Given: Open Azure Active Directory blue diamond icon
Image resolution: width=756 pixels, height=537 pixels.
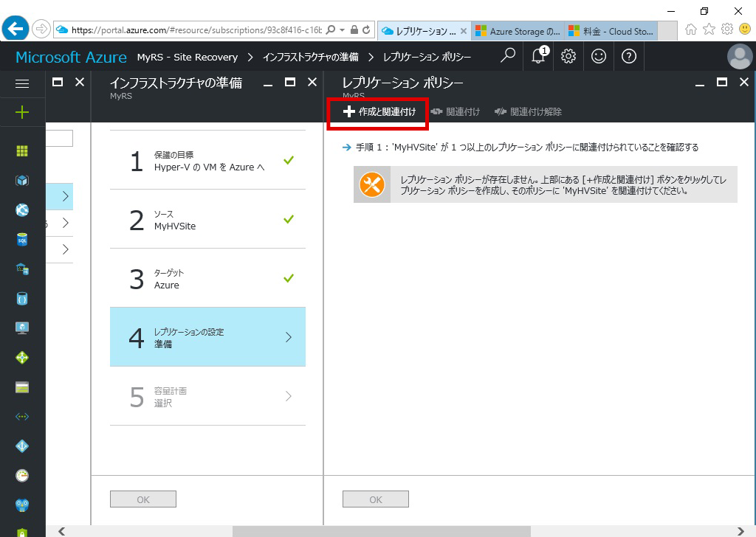Looking at the screenshot, I should coord(22,446).
